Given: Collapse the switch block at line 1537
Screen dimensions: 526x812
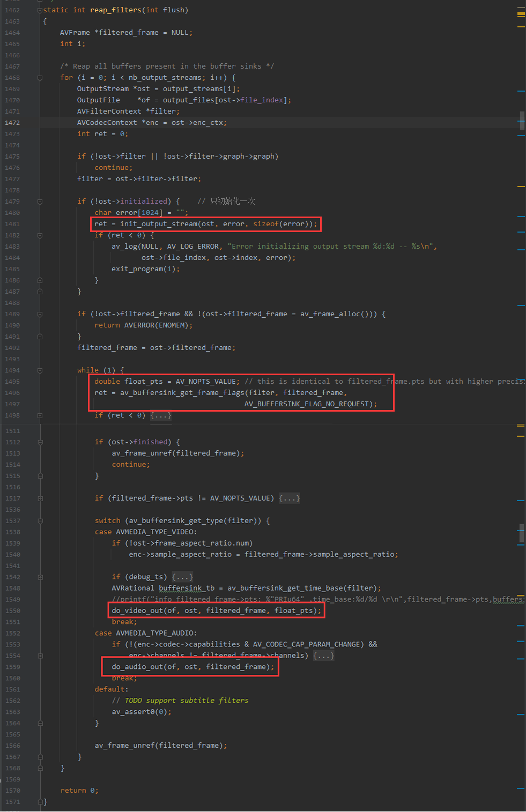Looking at the screenshot, I should (40, 521).
